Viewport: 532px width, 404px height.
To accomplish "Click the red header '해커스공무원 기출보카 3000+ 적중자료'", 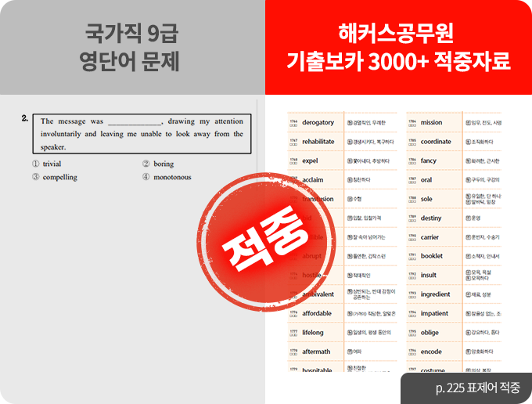I will pyautogui.click(x=398, y=47).
